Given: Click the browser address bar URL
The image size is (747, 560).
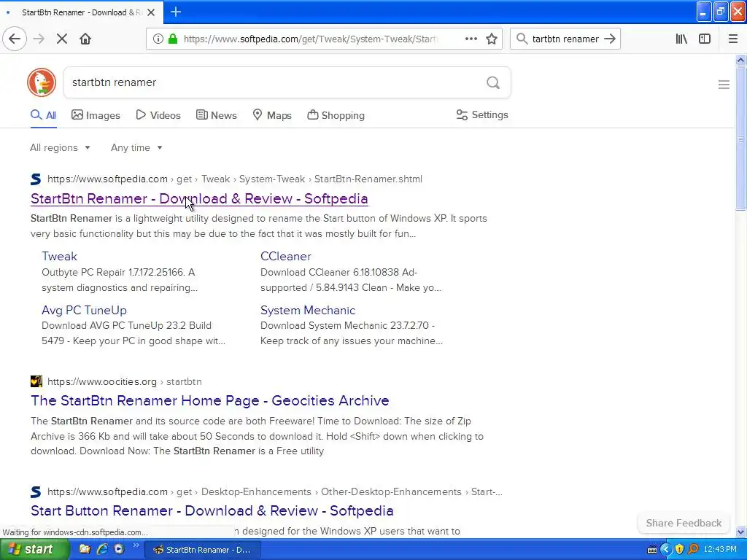Looking at the screenshot, I should 311,39.
